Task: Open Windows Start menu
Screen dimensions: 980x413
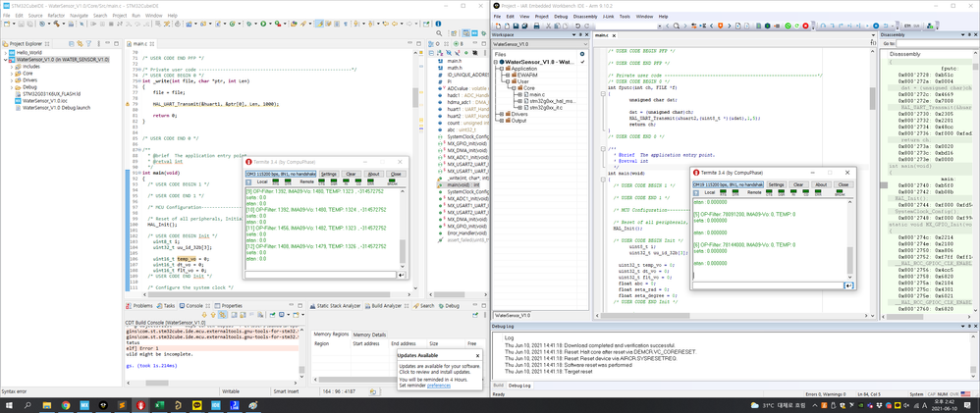Action: [x=10, y=405]
